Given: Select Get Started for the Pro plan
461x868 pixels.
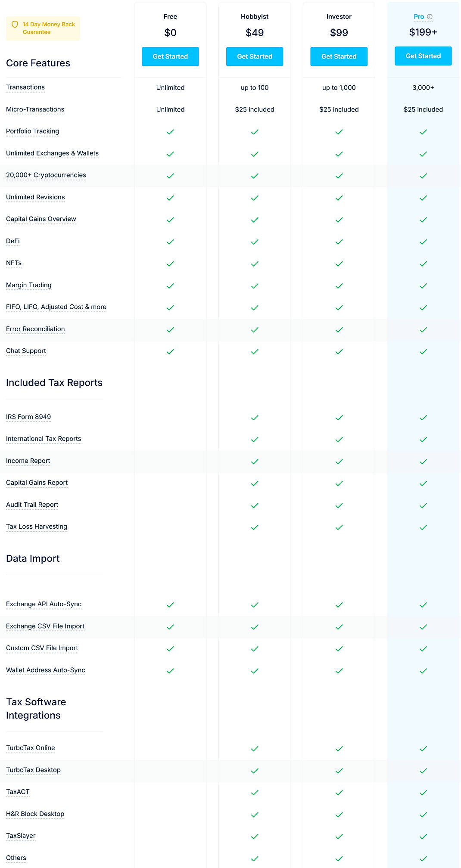Looking at the screenshot, I should point(423,56).
